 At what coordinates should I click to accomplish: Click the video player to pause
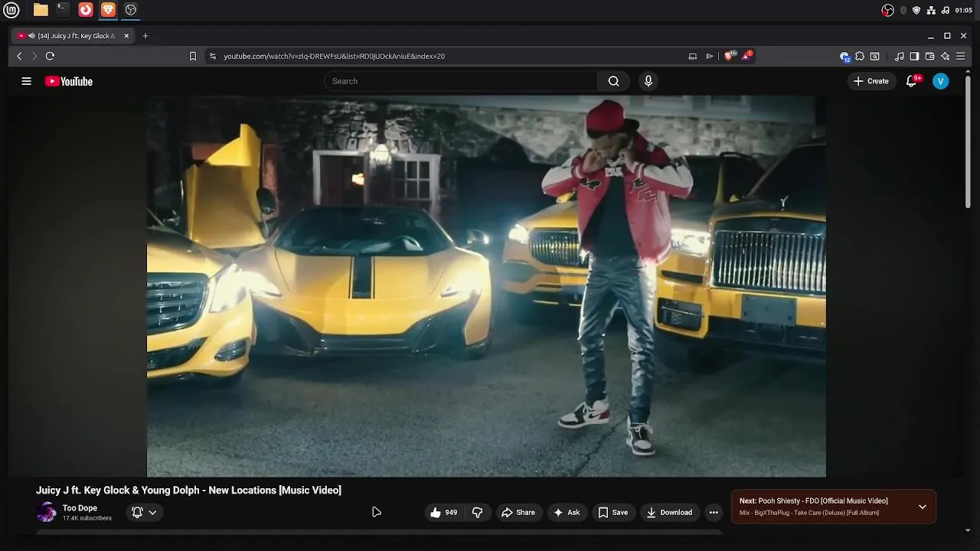coord(486,285)
